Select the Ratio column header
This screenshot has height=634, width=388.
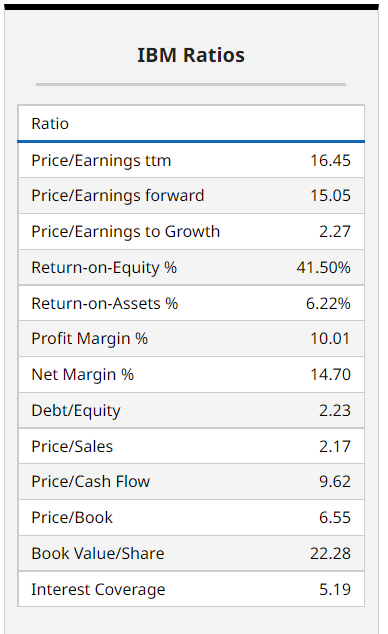pyautogui.click(x=50, y=123)
